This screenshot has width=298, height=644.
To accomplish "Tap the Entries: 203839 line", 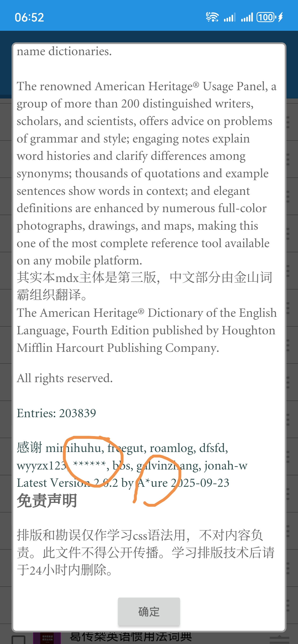I will [x=57, y=413].
